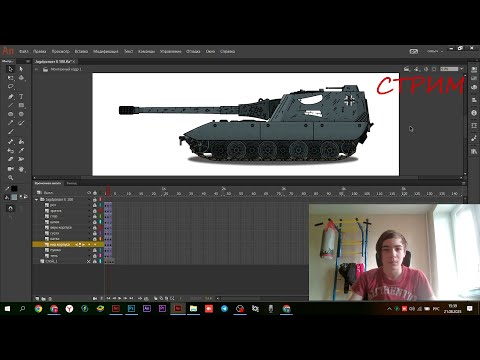Open the Вставка menu

point(81,51)
